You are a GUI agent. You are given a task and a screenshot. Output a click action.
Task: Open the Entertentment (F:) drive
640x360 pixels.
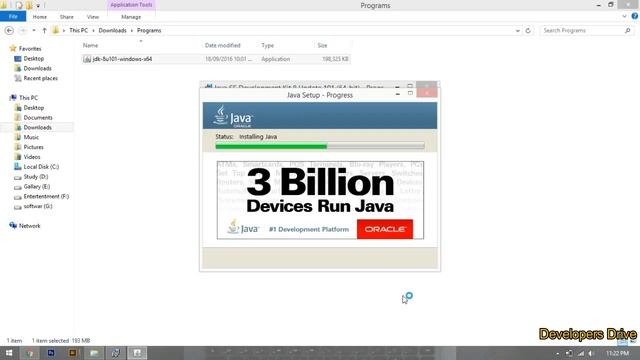click(x=46, y=196)
